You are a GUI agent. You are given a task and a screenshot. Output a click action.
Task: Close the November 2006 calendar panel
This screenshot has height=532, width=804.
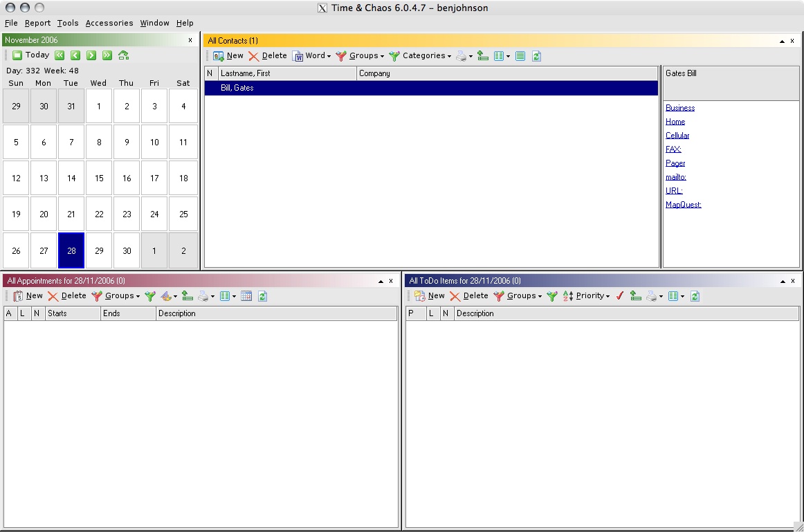pos(191,40)
